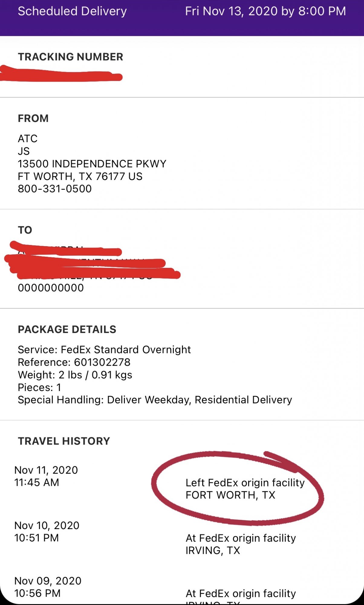364x605 pixels.
Task: Tap the Weight 2 lbs / 0.91 kgs line
Action: 75,375
